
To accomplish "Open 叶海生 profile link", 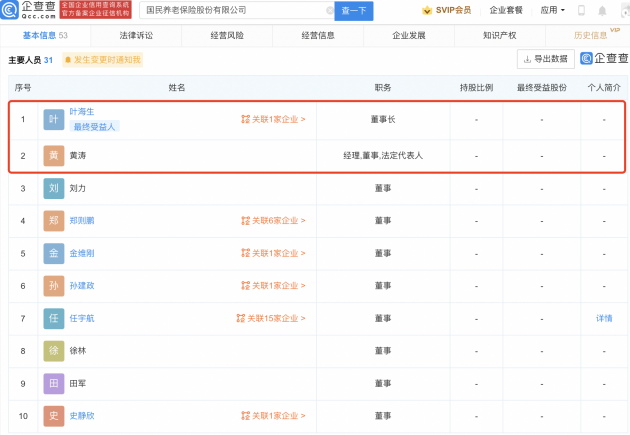I will [82, 112].
